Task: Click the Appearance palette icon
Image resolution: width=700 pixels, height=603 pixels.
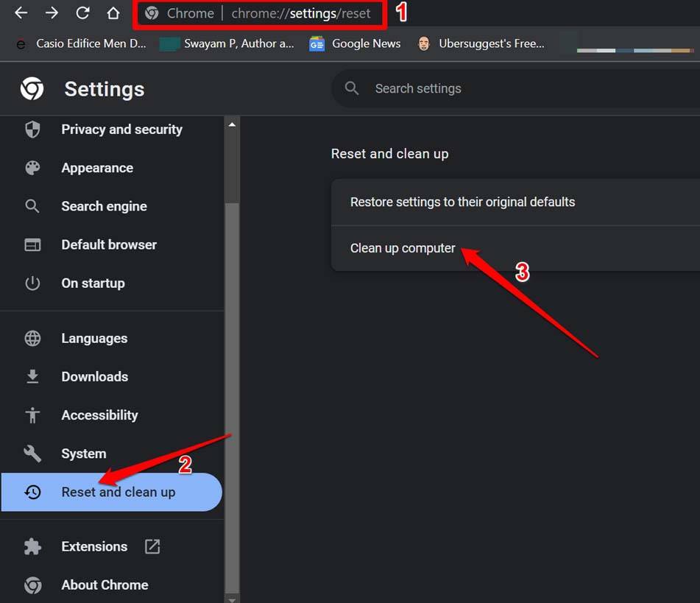Action: click(32, 168)
